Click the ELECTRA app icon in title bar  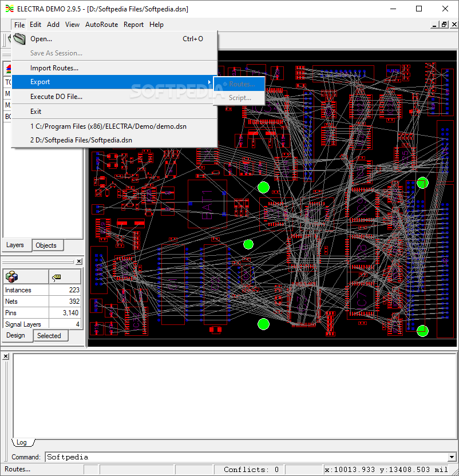[9, 9]
